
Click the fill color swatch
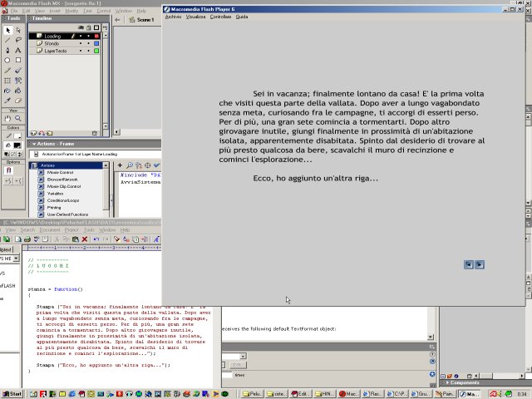pos(17,145)
